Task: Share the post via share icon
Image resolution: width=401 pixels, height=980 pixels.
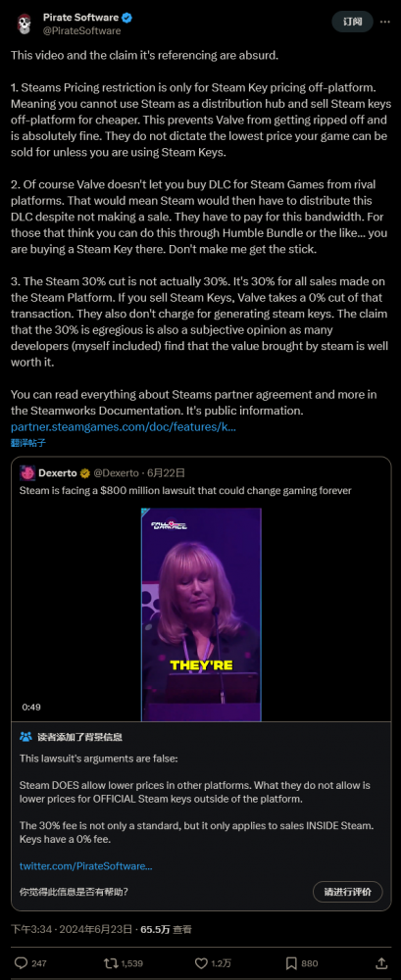Action: pos(381,963)
